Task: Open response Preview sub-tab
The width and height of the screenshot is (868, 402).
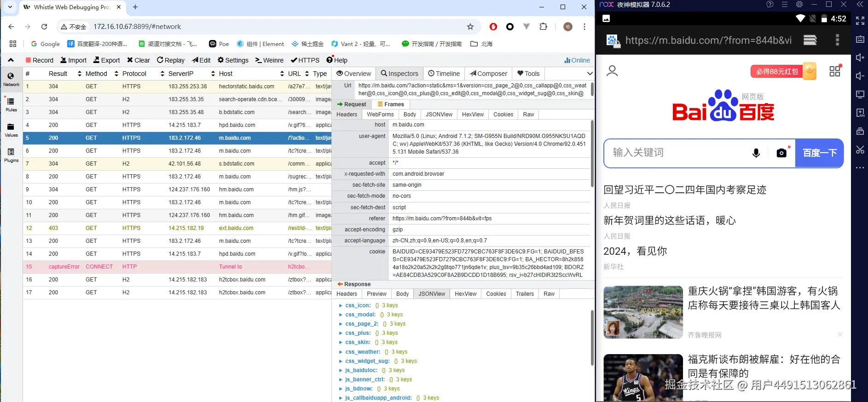Action: coord(376,294)
